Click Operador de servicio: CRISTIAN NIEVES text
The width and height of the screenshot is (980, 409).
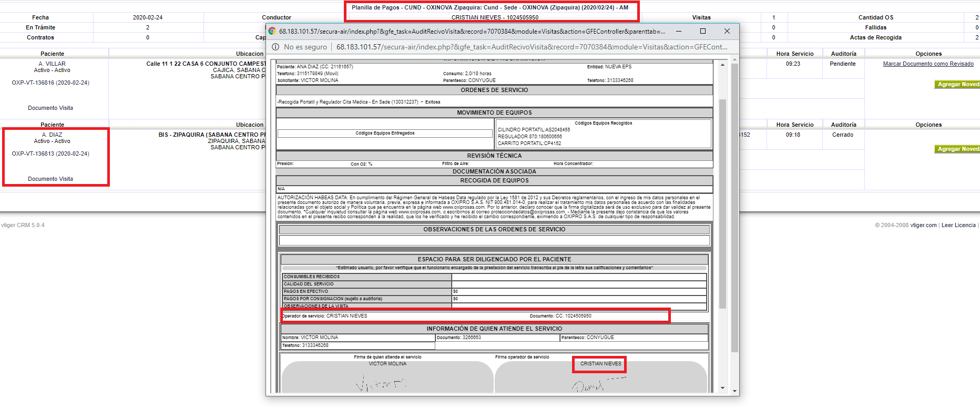pos(324,316)
